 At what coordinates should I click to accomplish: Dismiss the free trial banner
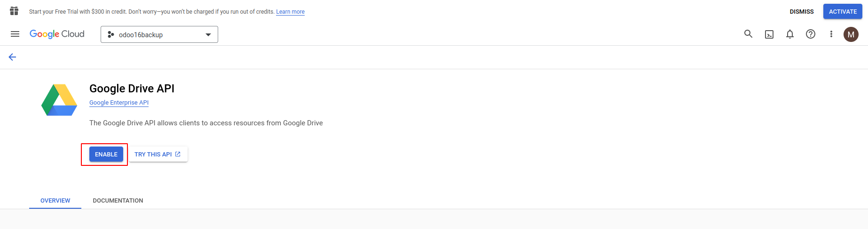(802, 12)
